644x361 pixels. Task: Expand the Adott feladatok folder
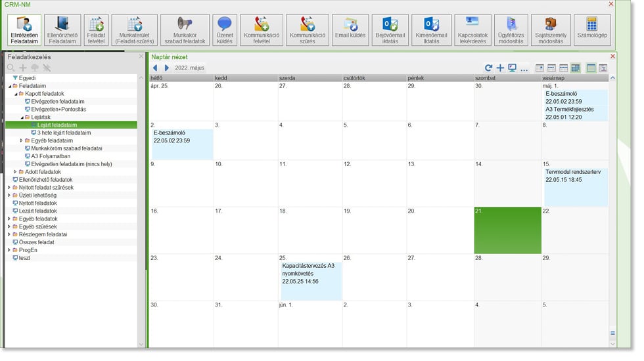pos(16,172)
